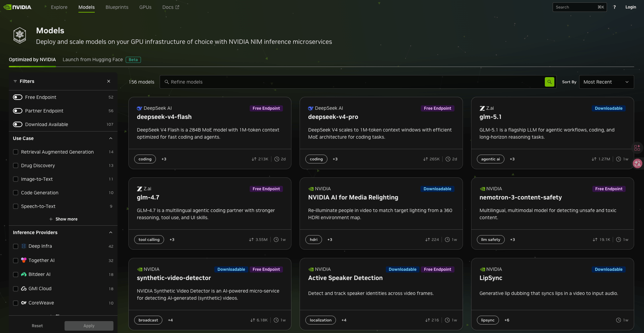Click the Login button
The image size is (644, 333).
631,7
